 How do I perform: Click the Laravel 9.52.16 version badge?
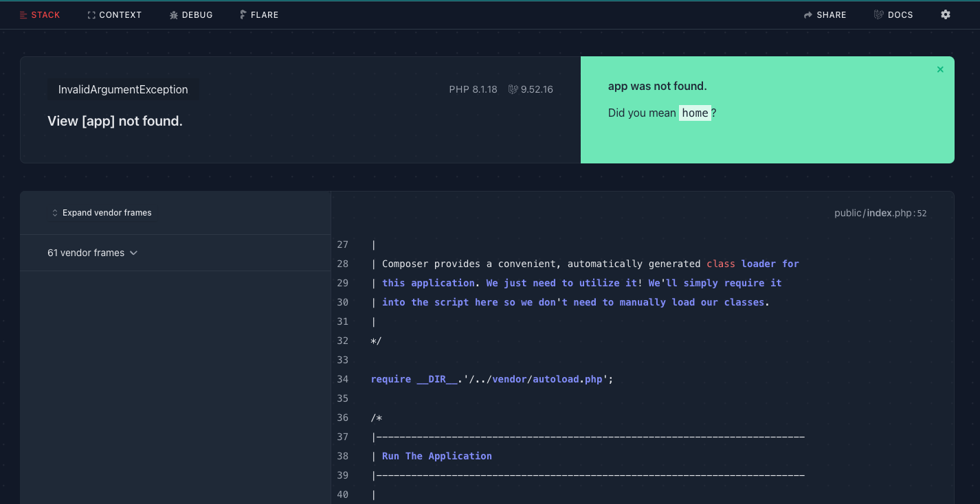tap(531, 89)
